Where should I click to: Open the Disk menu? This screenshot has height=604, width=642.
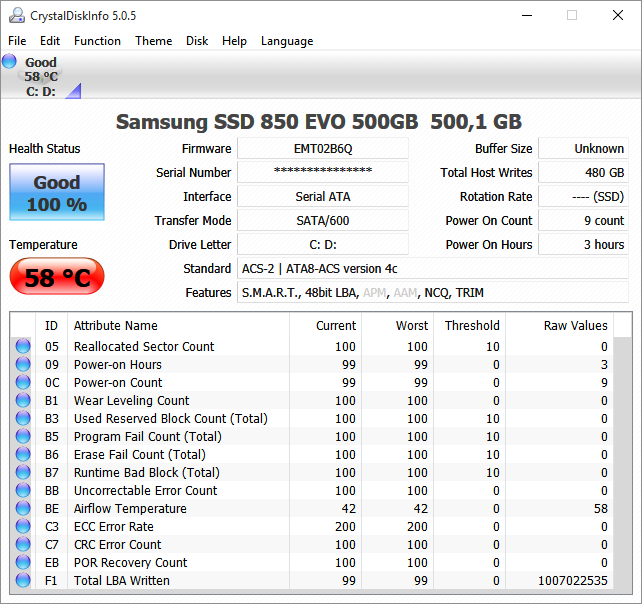pyautogui.click(x=197, y=41)
